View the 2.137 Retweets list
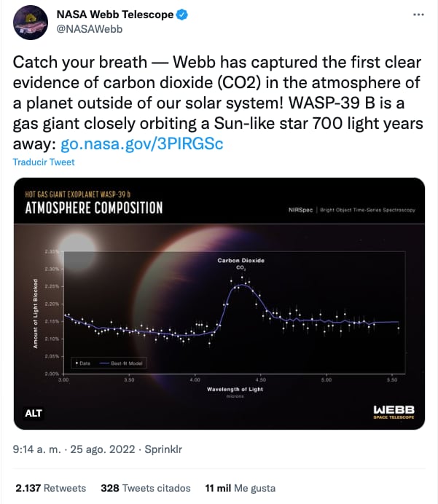 [x=50, y=488]
